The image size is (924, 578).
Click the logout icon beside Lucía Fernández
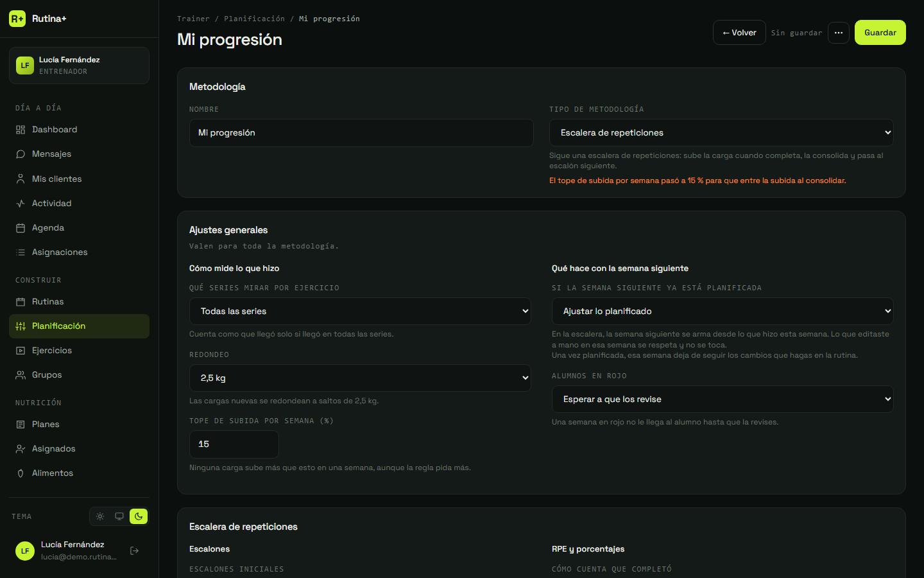[x=134, y=550]
